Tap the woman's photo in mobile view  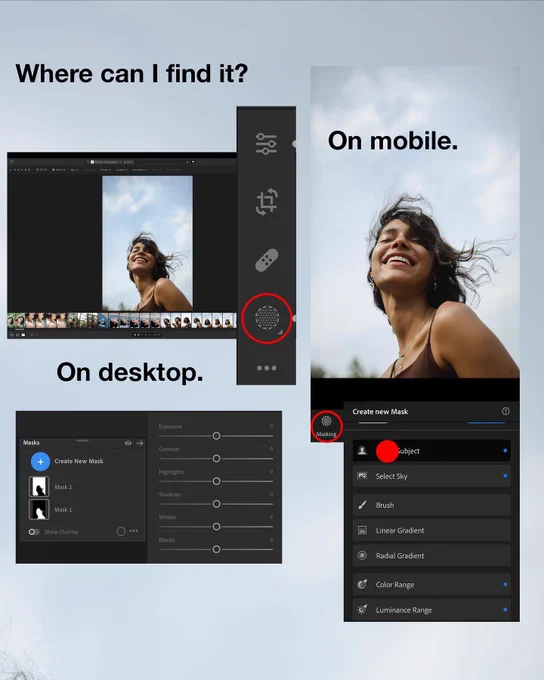[415, 222]
